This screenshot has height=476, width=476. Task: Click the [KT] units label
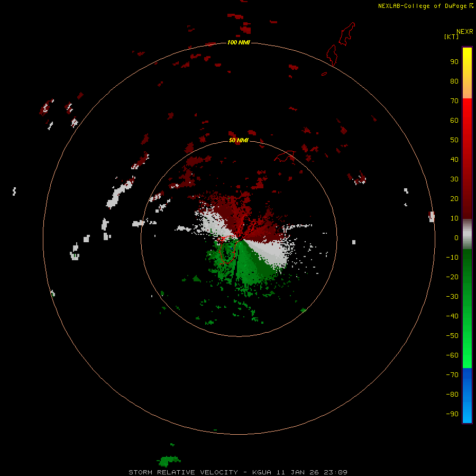pyautogui.click(x=451, y=36)
